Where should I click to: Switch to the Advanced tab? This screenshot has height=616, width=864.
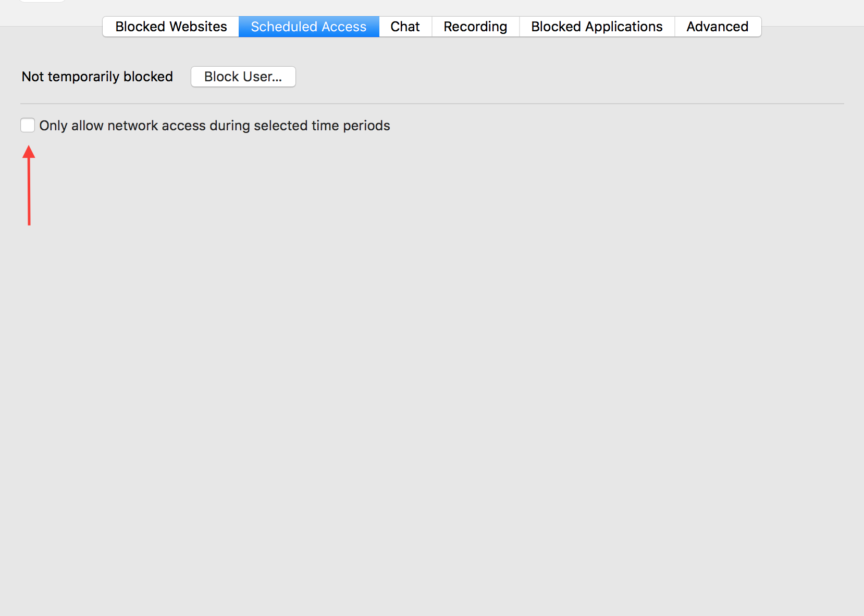pyautogui.click(x=718, y=27)
